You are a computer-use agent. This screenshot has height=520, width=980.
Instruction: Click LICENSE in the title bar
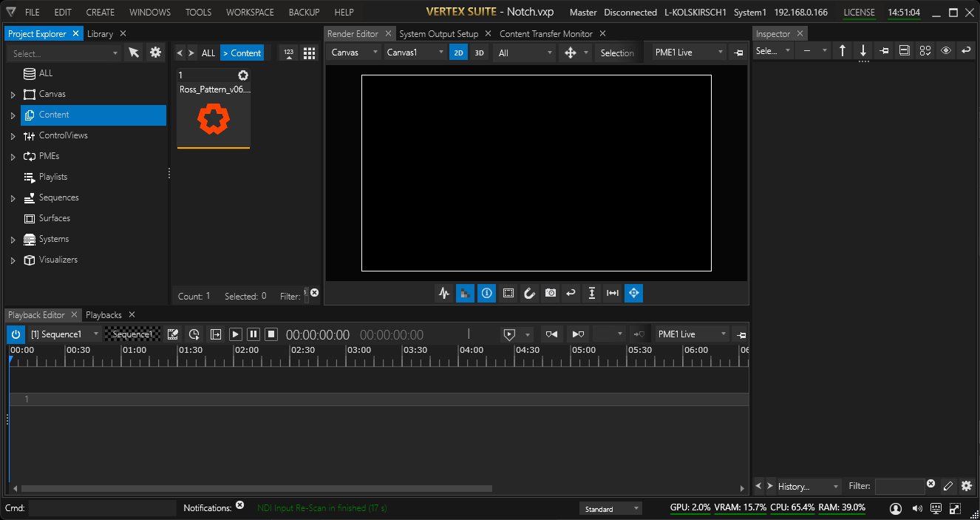pos(859,12)
